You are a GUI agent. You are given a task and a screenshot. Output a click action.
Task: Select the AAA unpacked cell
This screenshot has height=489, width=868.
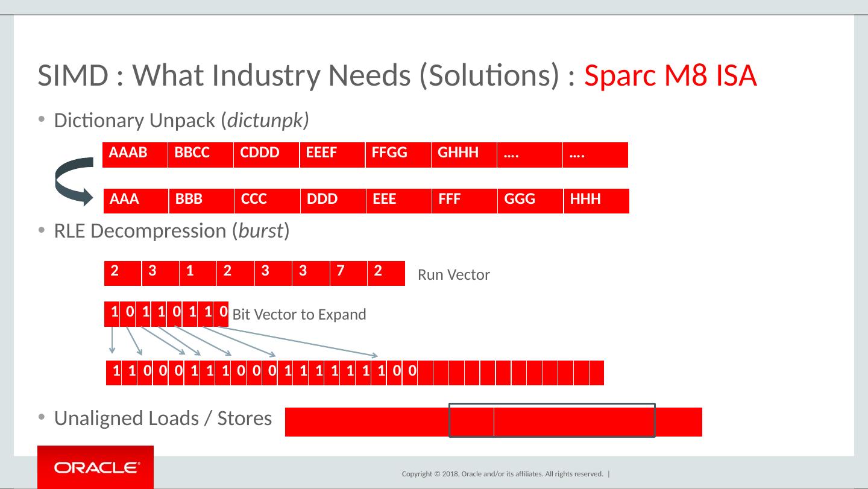(136, 201)
